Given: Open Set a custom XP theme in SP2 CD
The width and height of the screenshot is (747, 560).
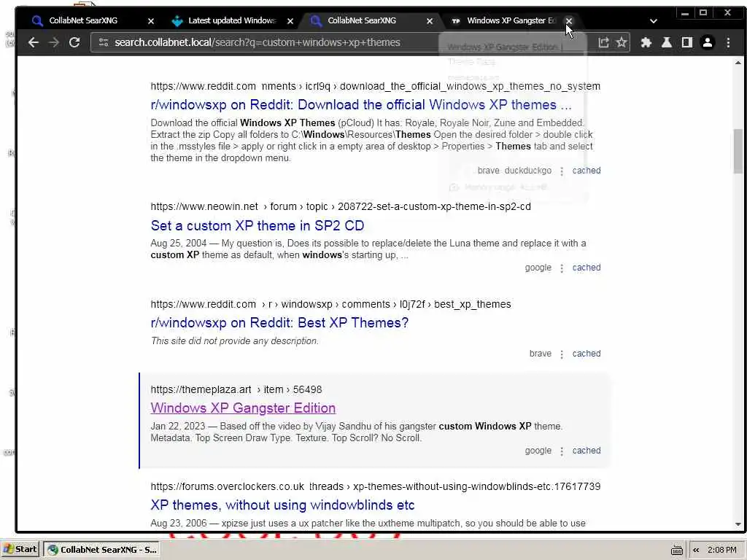Looking at the screenshot, I should click(x=258, y=226).
